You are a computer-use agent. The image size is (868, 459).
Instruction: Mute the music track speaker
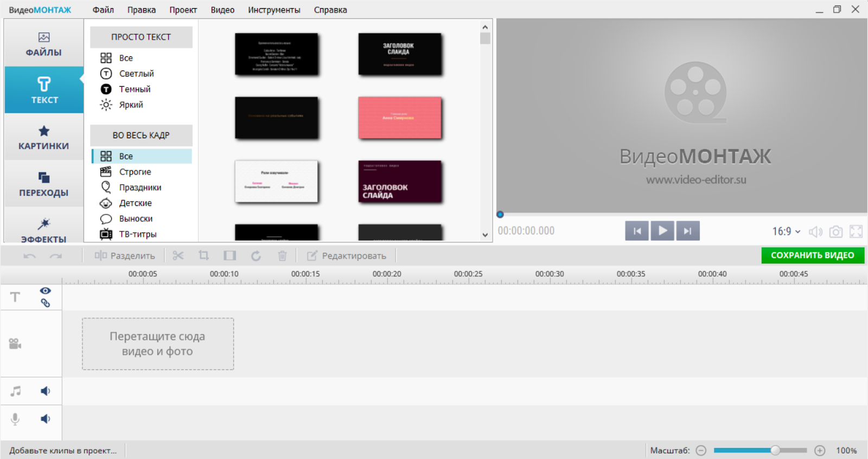(46, 391)
